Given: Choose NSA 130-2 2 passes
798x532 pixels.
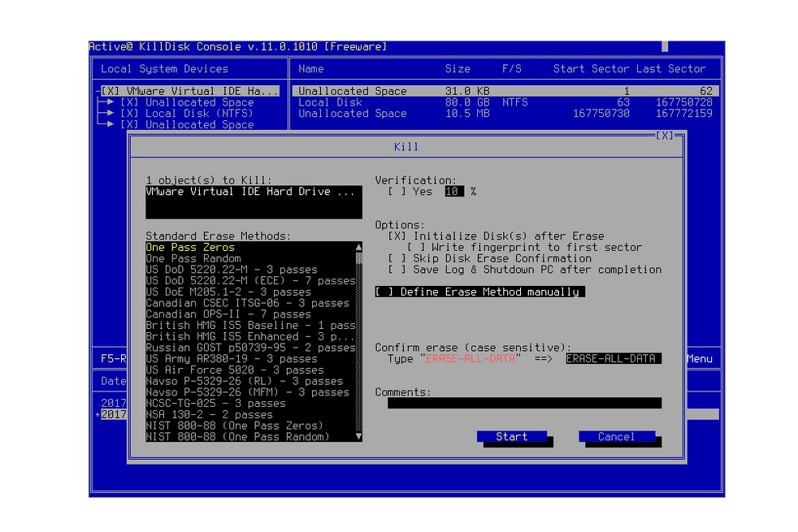Looking at the screenshot, I should 250,415.
